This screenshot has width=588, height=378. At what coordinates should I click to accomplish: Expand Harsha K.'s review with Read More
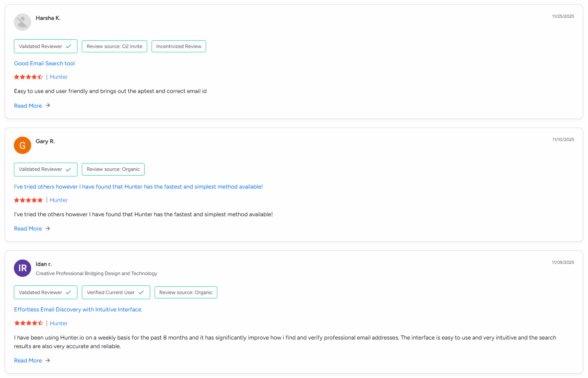pos(28,106)
